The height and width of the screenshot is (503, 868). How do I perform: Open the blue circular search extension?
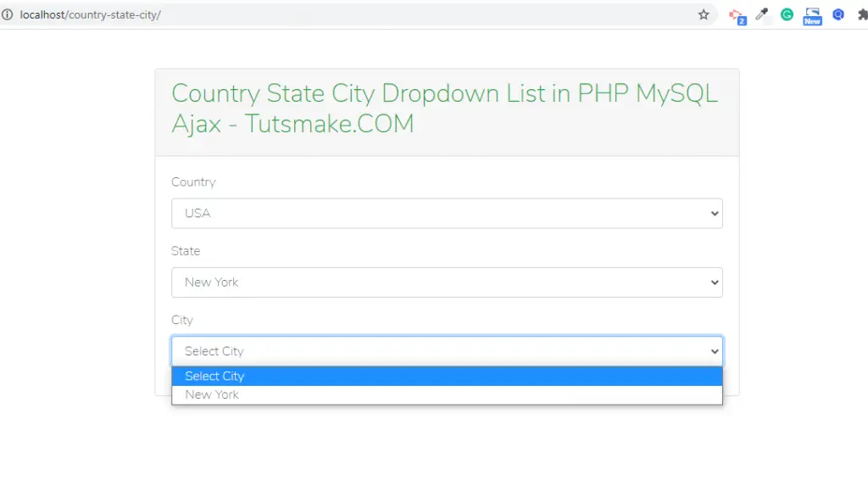[838, 14]
